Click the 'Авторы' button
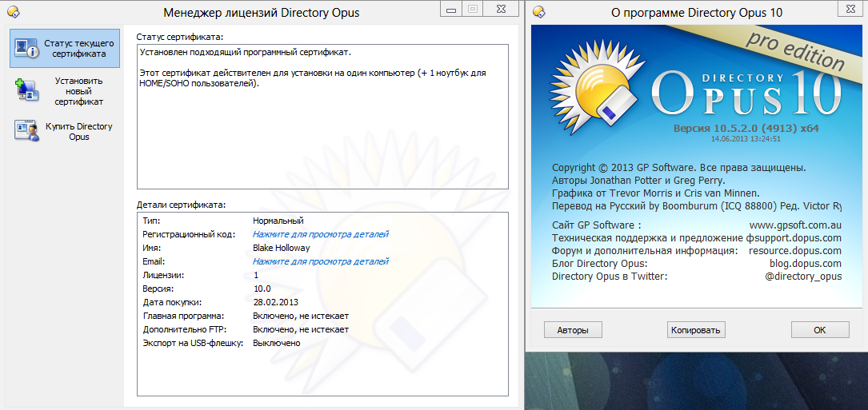The image size is (868, 410). coord(573,330)
